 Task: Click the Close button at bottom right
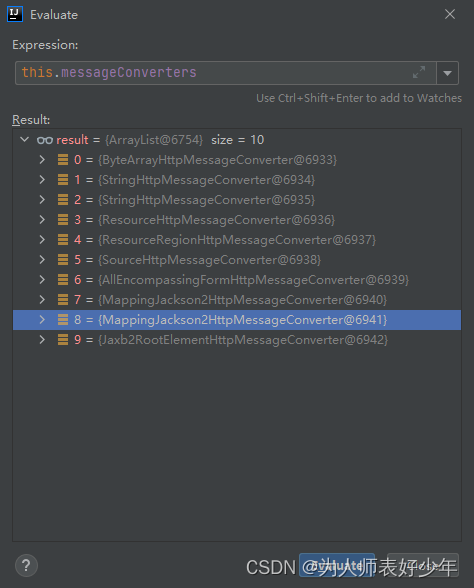423,565
